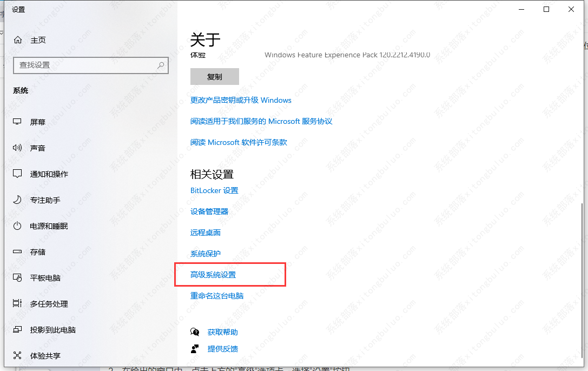Image resolution: width=588 pixels, height=371 pixels.
Task: Click the 获取帮助 link
Action: coord(223,332)
